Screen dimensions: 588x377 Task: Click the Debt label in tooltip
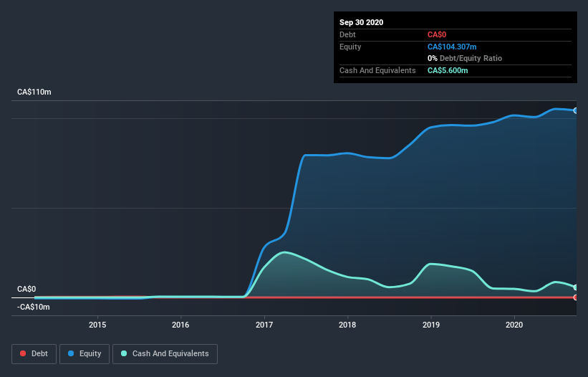(x=347, y=35)
